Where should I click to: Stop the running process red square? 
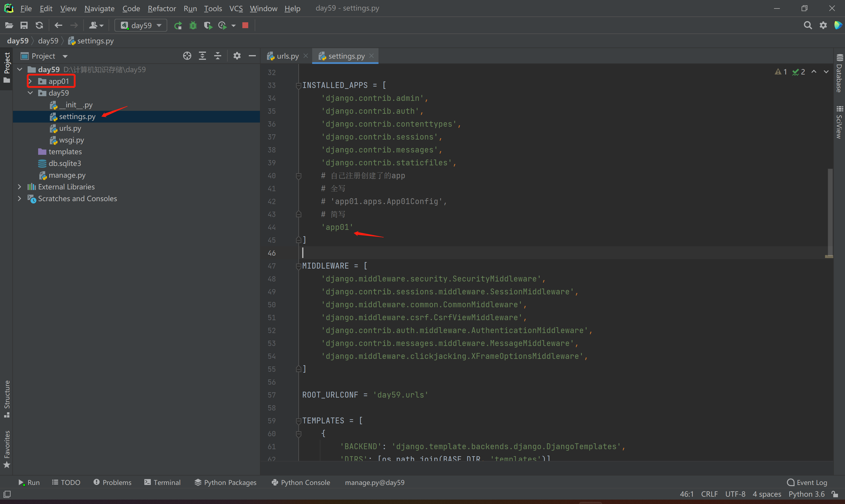tap(245, 26)
